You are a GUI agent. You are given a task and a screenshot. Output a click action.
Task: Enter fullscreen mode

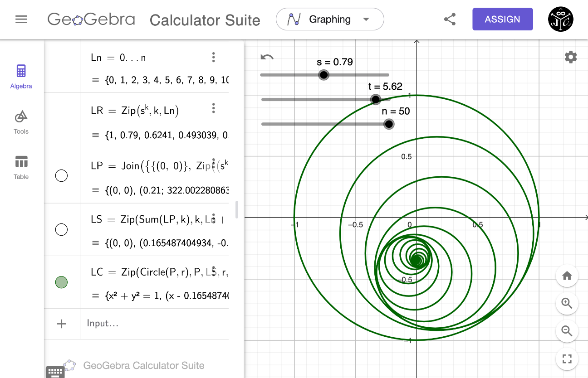pyautogui.click(x=567, y=359)
